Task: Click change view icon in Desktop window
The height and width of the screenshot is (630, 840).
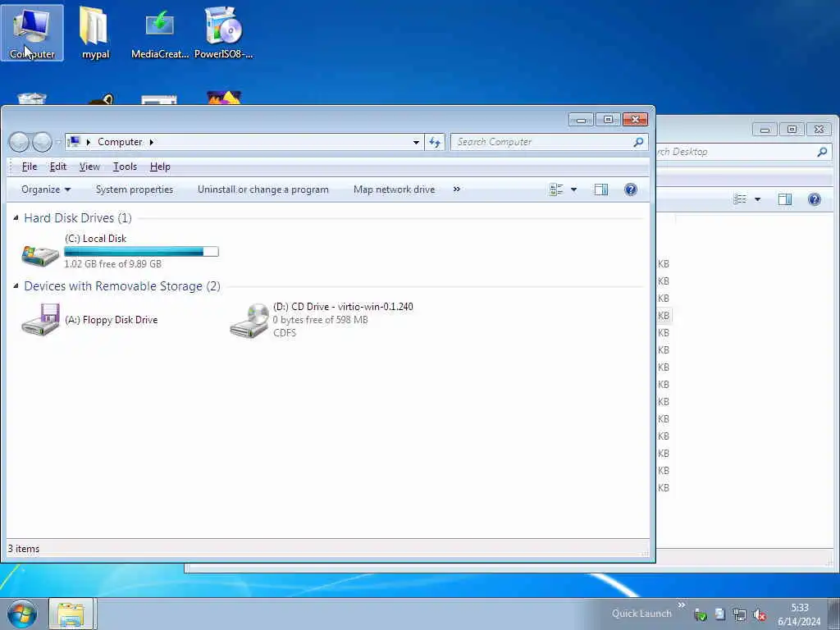Action: coord(740,199)
